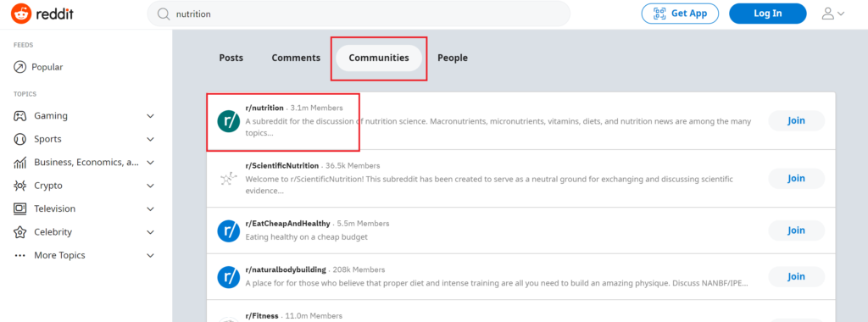
Task: Click the r/EatCheapAndHealthy avatar icon
Action: point(228,230)
